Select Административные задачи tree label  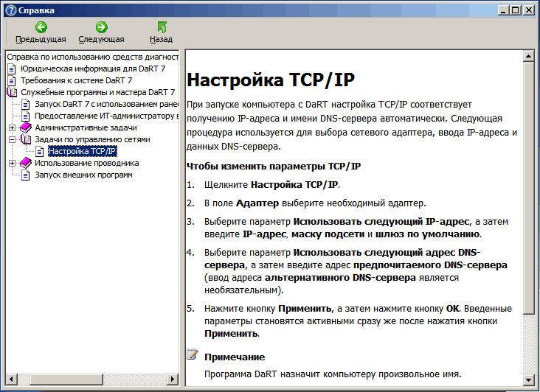point(86,127)
